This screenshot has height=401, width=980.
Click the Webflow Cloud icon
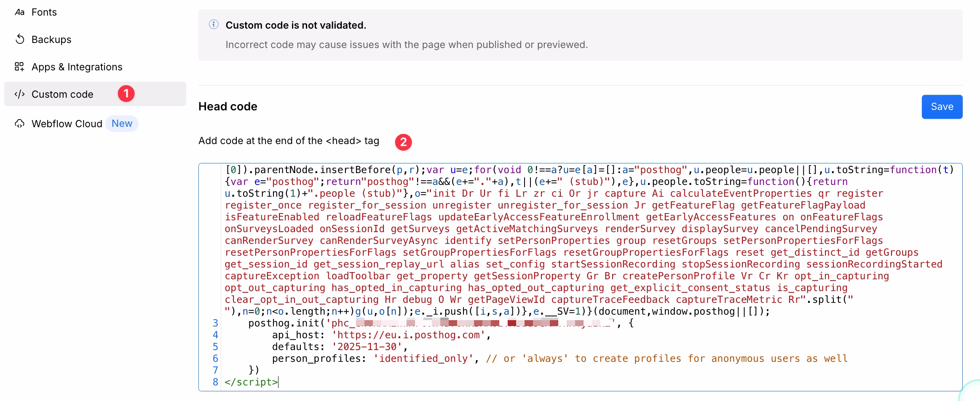pos(19,124)
